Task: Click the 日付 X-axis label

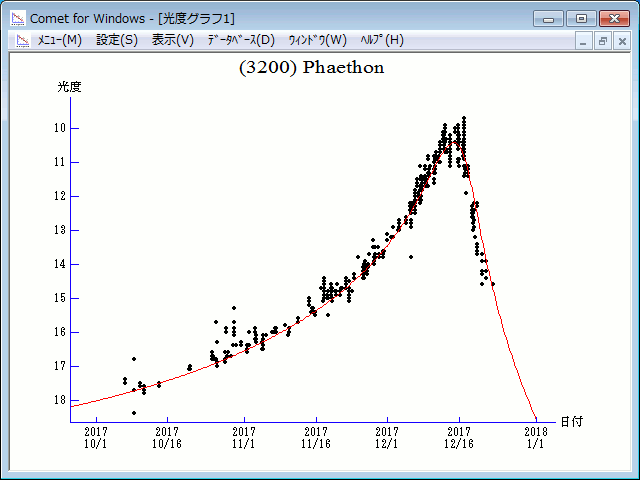Action: [571, 423]
